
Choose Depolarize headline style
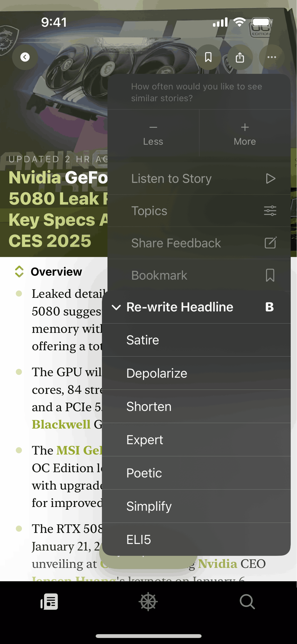196,373
